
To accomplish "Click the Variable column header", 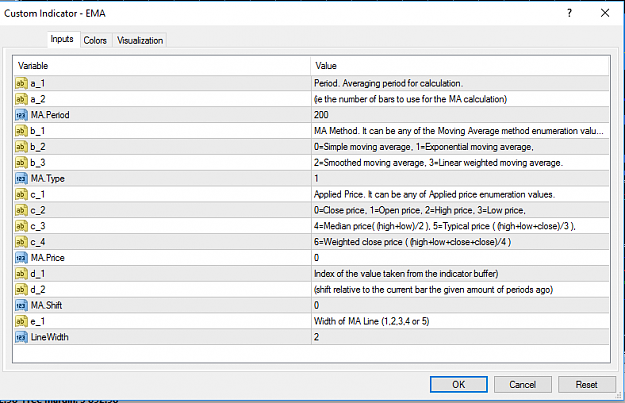I will (162, 66).
